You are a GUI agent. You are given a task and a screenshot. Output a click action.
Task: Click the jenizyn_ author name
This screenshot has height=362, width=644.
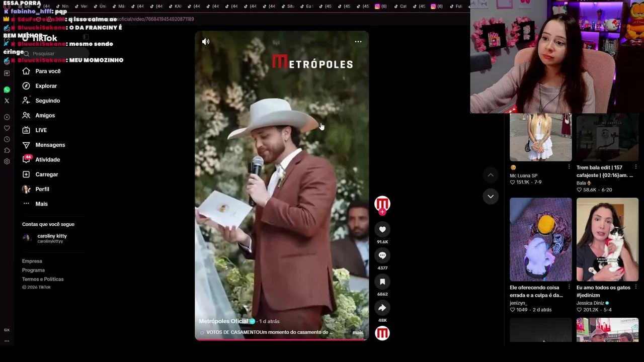pyautogui.click(x=518, y=303)
